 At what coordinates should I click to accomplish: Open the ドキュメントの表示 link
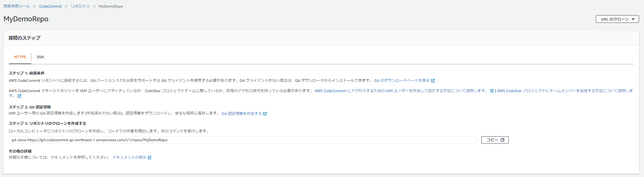[130, 158]
